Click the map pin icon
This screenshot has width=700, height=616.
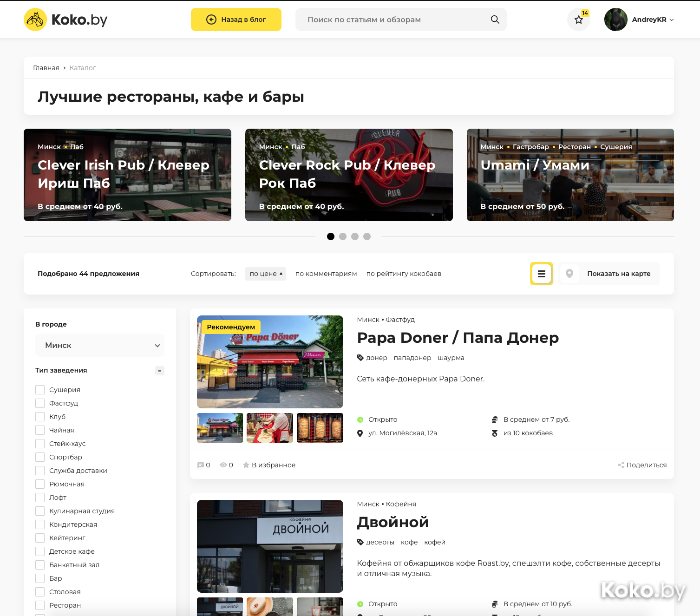pyautogui.click(x=569, y=274)
